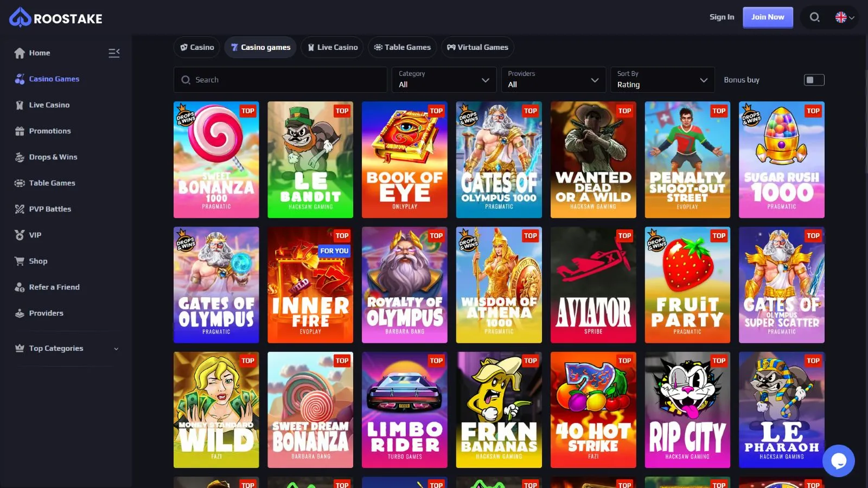Change the Sort By Rating dropdown
Viewport: 868px width, 488px height.
[662, 80]
